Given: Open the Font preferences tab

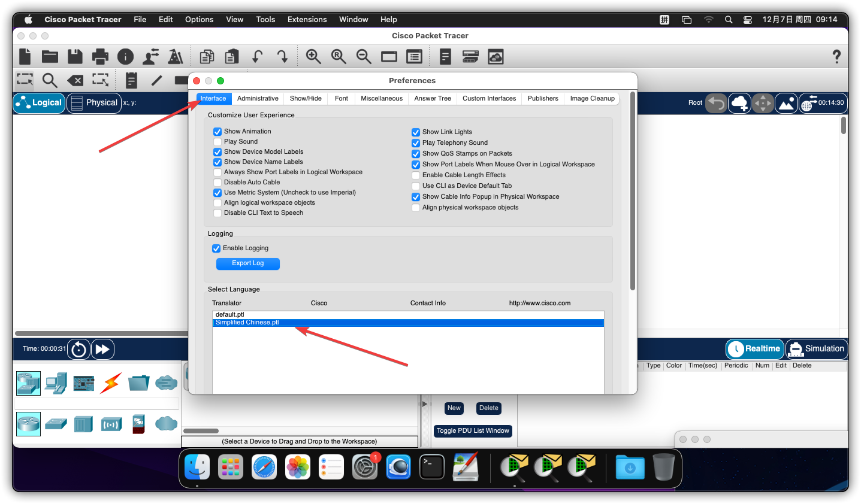Looking at the screenshot, I should (342, 98).
